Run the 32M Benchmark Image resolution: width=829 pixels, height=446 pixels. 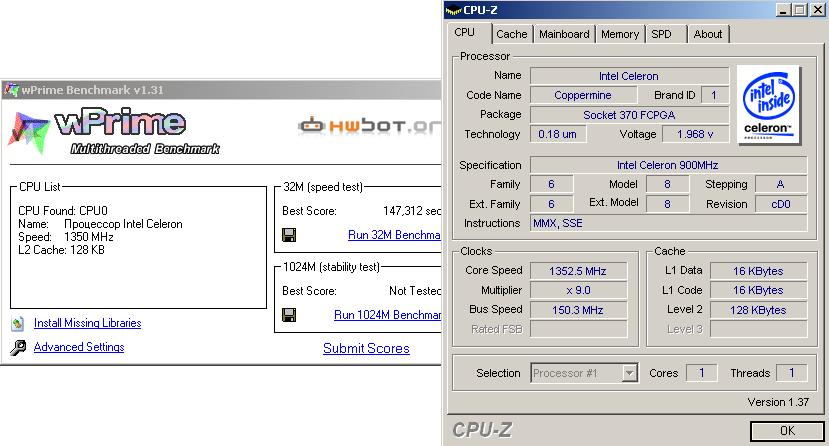(394, 235)
